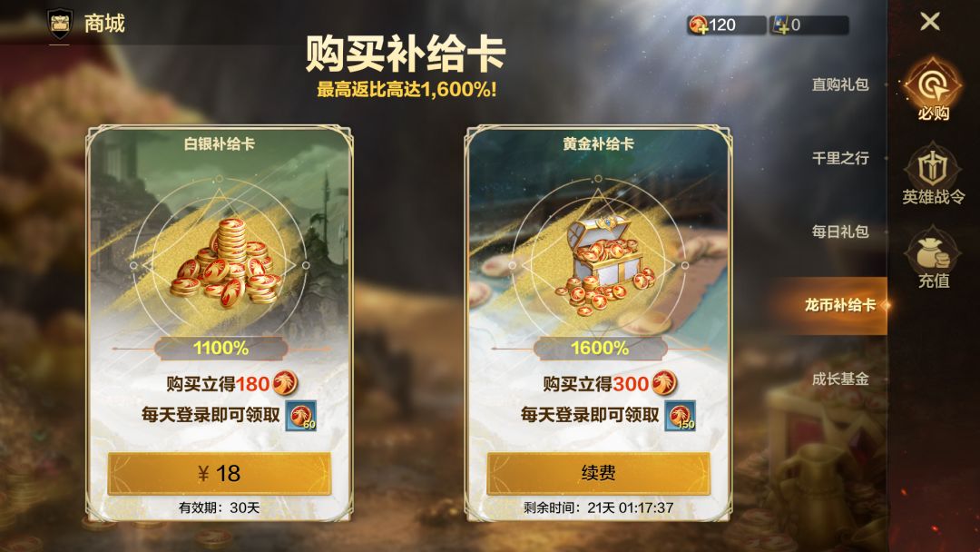The width and height of the screenshot is (980, 552).
Task: Click the 续费 renew button
Action: tap(598, 473)
